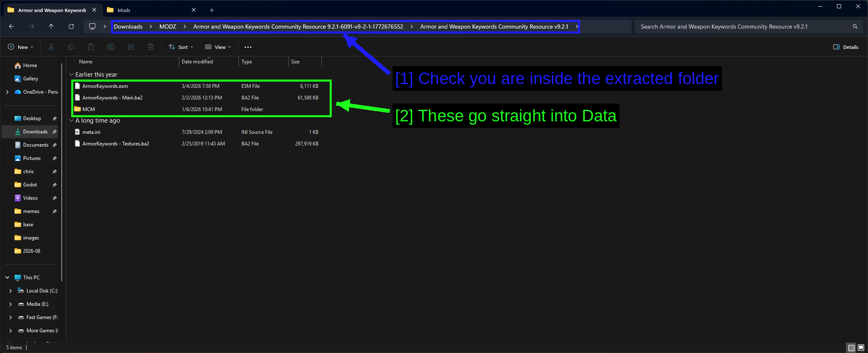
Task: Go back to previous folder
Action: click(12, 27)
